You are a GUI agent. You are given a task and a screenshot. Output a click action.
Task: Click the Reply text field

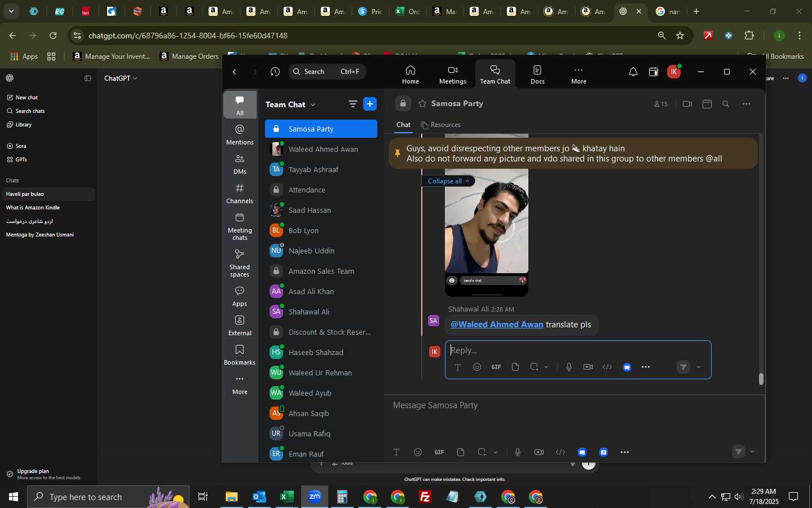[x=577, y=351]
